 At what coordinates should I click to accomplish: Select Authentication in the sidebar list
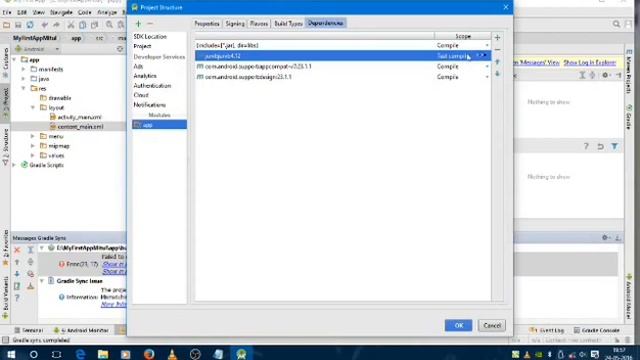[x=152, y=86]
